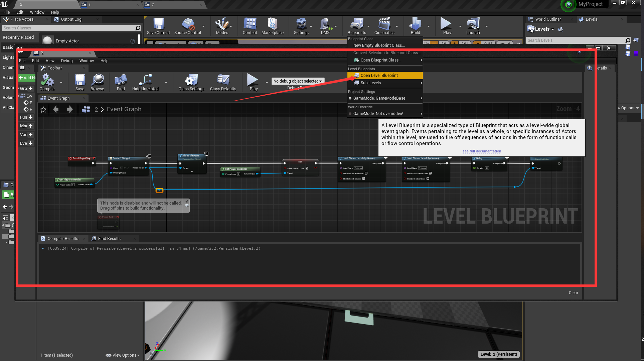This screenshot has width=644, height=361.
Task: Click the see full documentation link
Action: tap(482, 151)
